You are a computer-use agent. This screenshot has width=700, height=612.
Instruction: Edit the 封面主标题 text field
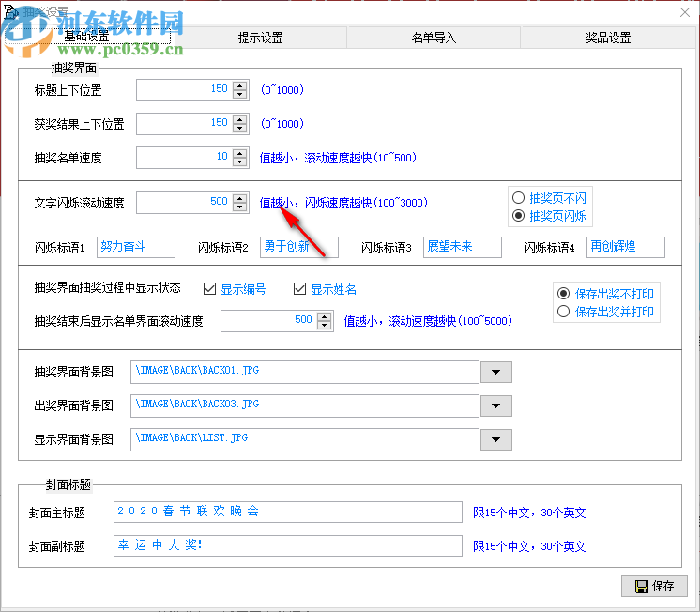tap(288, 512)
